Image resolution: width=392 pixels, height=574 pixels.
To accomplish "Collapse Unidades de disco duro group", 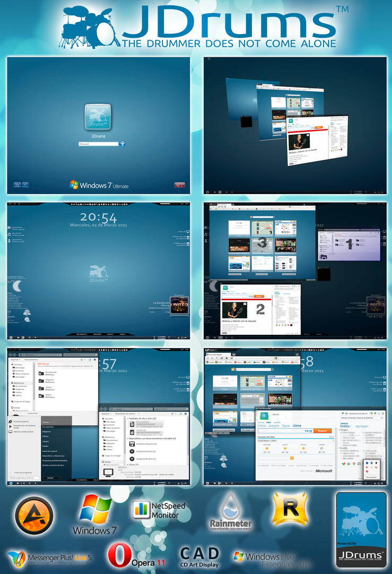I will (x=128, y=418).
